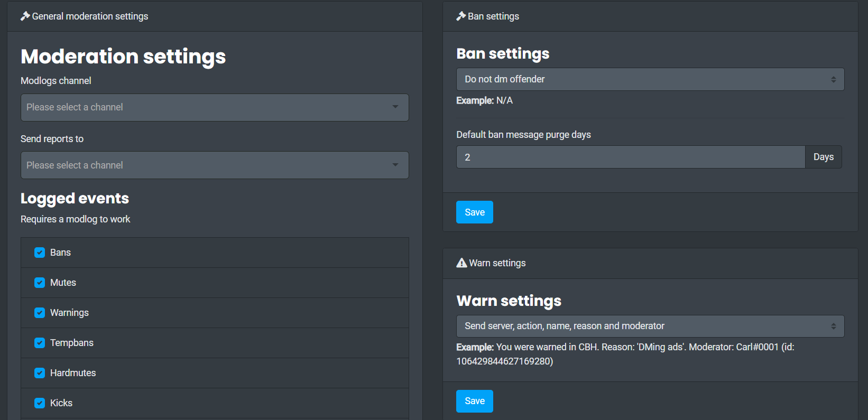
Task: Click the large 'Warn settings' heading
Action: 509,301
